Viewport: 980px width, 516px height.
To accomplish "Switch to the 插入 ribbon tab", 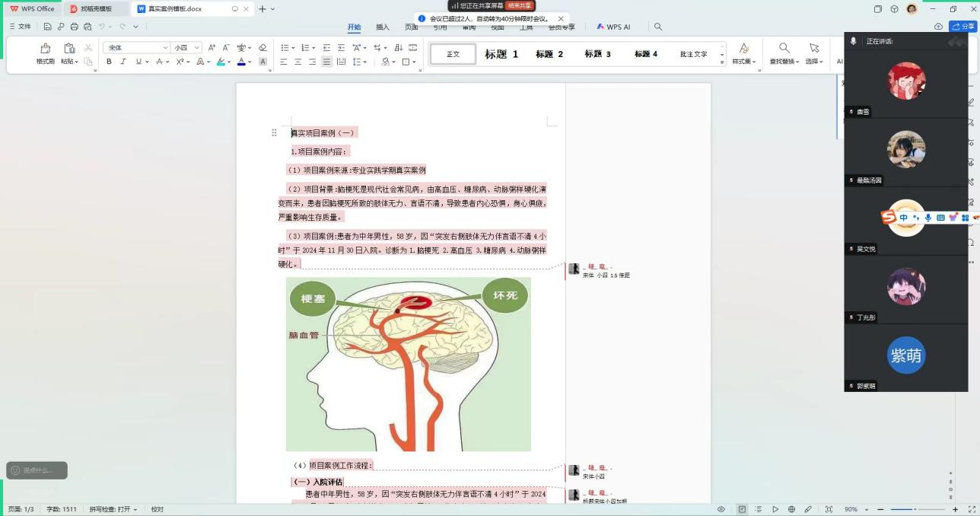I will click(382, 27).
